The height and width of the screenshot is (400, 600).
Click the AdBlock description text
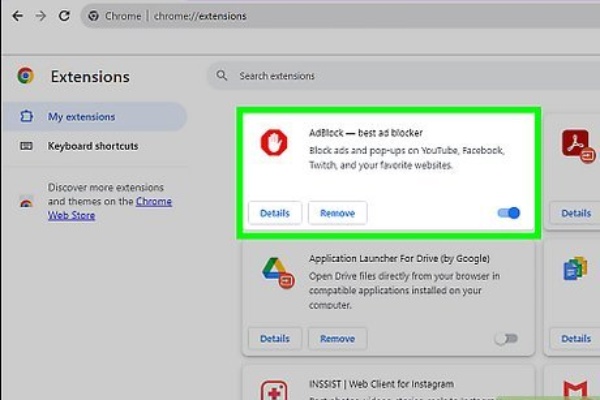coord(406,158)
